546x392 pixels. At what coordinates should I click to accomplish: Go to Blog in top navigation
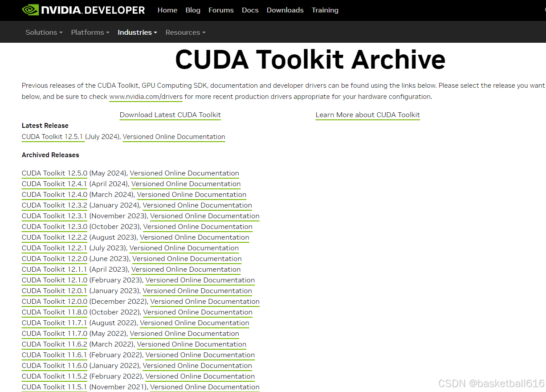pyautogui.click(x=193, y=10)
